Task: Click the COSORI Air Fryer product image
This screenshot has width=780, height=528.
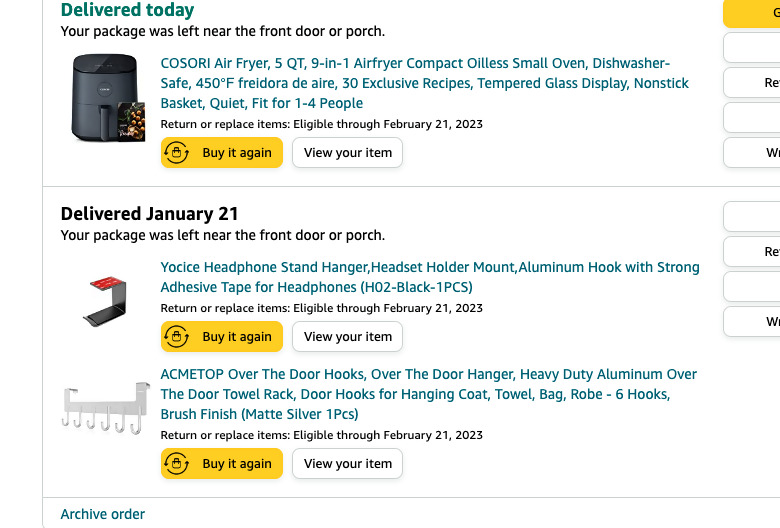Action: click(x=108, y=98)
